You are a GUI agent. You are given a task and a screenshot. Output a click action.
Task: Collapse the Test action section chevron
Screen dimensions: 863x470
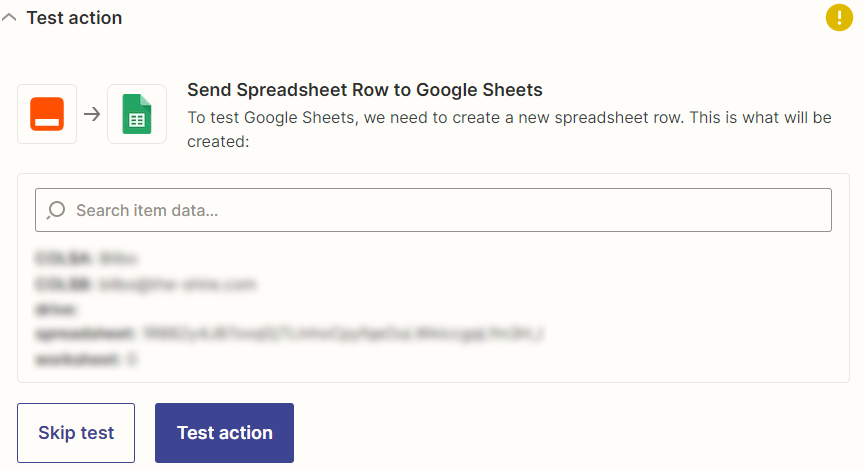tap(9, 18)
